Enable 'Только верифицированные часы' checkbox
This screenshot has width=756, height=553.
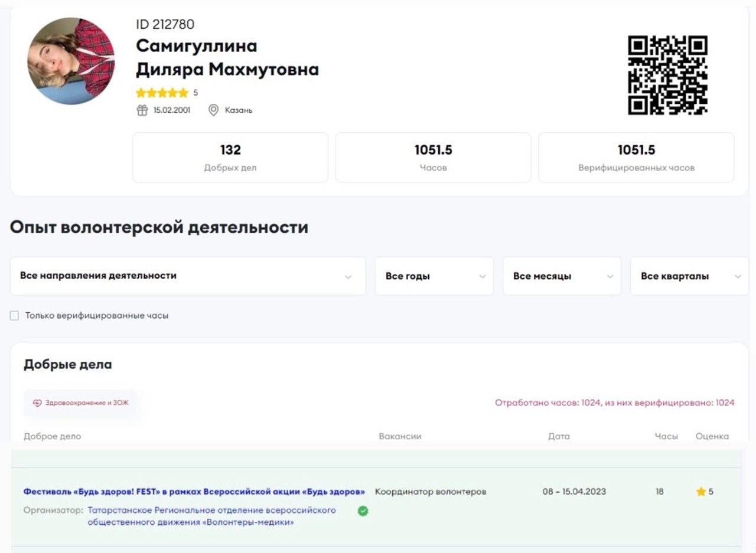click(x=15, y=316)
